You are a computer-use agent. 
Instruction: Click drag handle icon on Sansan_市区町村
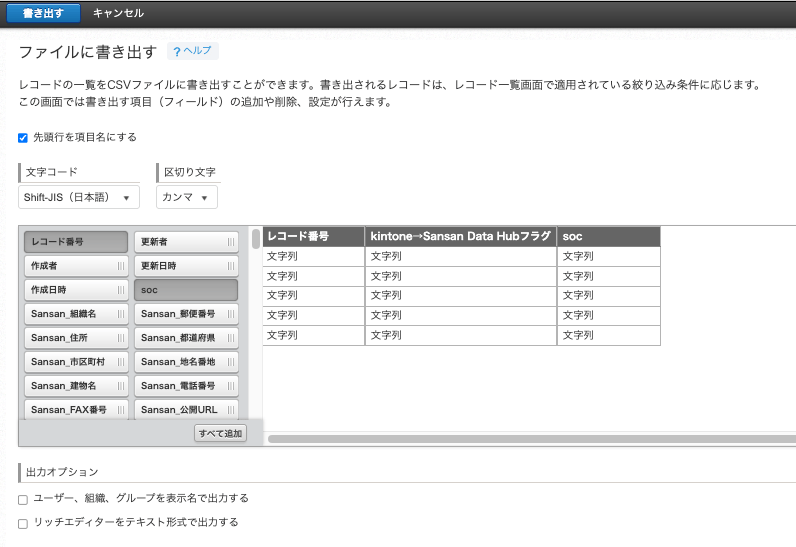(x=121, y=362)
